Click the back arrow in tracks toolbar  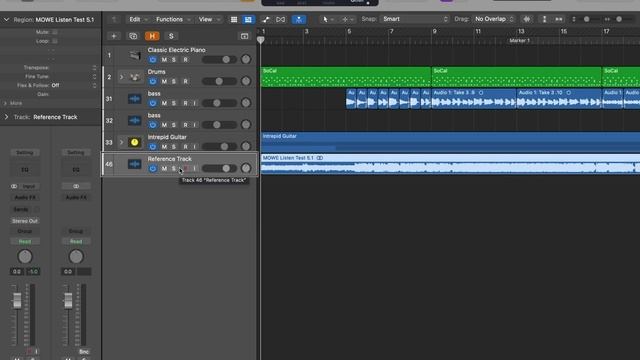pyautogui.click(x=115, y=20)
